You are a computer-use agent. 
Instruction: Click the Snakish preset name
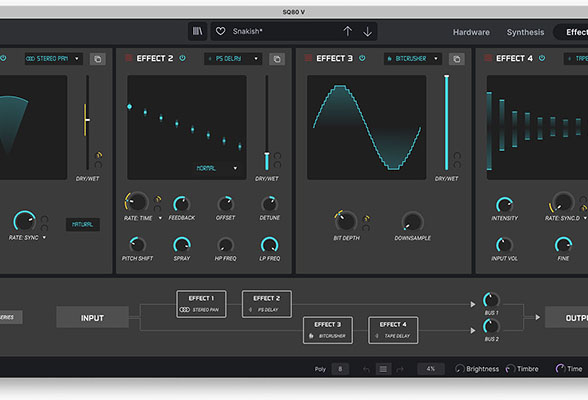click(x=248, y=31)
